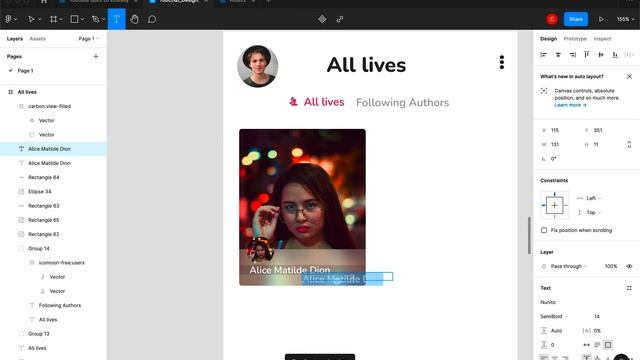Open shape tools options chevron
Viewport: 640px width, 360px height.
click(82, 20)
